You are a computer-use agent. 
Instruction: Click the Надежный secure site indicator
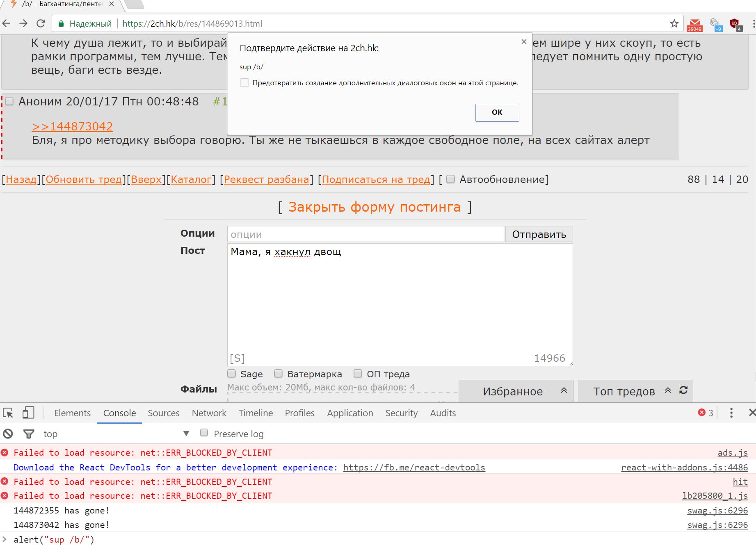(85, 24)
